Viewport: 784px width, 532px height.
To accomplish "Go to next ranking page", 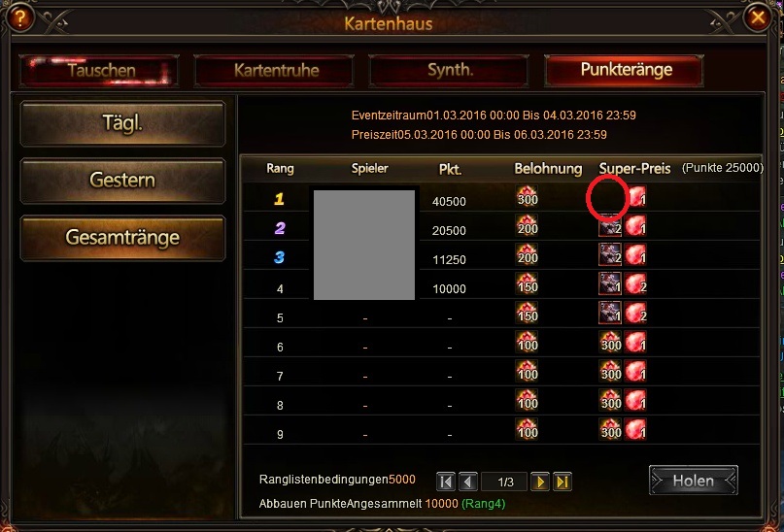I will click(x=539, y=482).
